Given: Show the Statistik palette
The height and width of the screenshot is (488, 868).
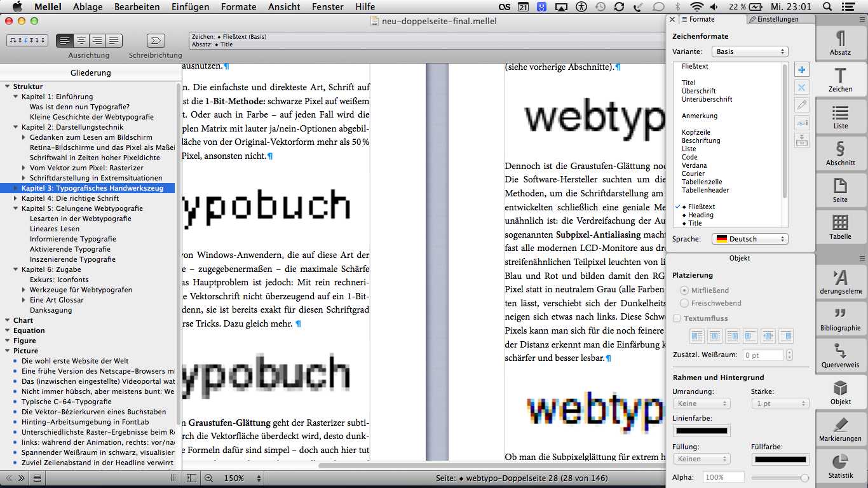Looking at the screenshot, I should click(x=840, y=466).
